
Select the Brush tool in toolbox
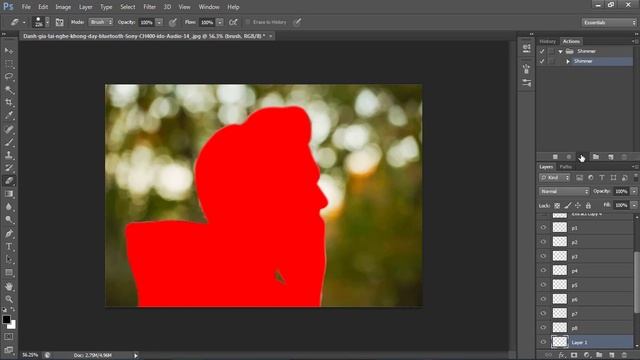[x=9, y=142]
